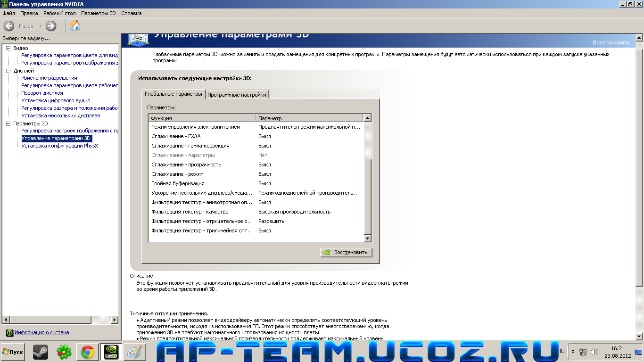Select Режим управления электропитанием row
The height and width of the screenshot is (362, 644).
coord(256,127)
